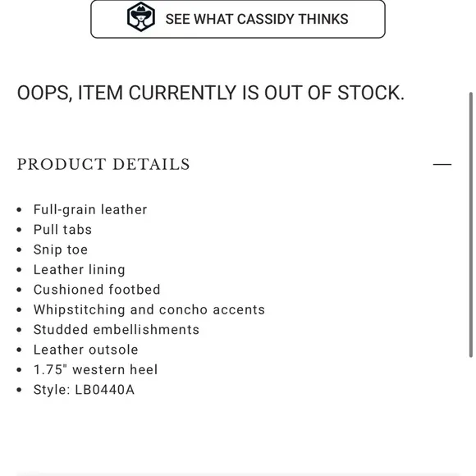Click Whipstitching and concho accents text
This screenshot has width=476, height=476.
149,310
